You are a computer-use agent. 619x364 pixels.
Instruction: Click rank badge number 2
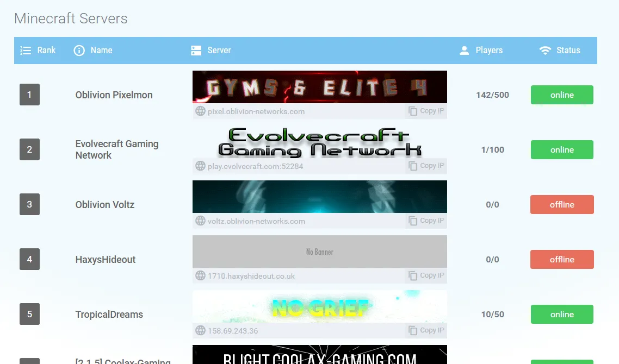(29, 149)
